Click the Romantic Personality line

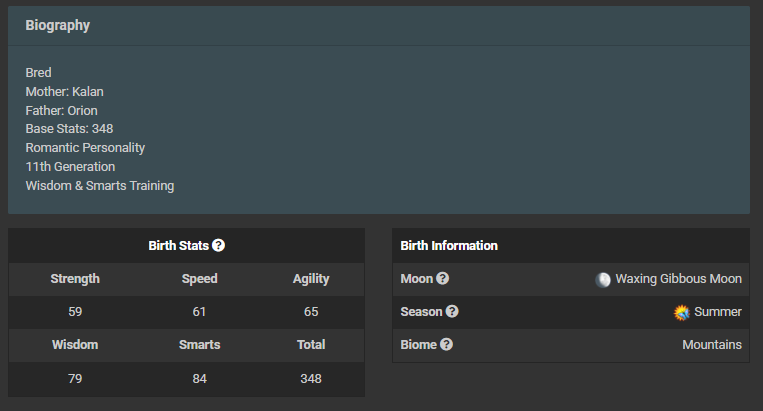click(85, 148)
